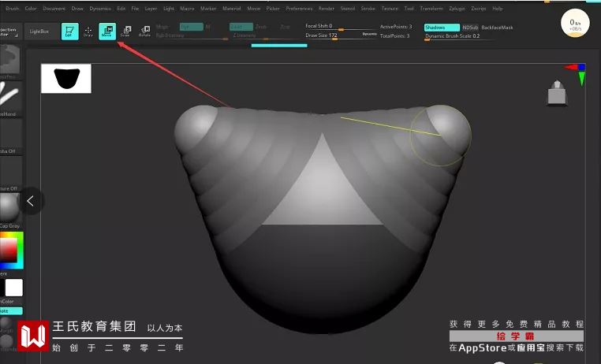Image resolution: width=601 pixels, height=364 pixels.
Task: Open the LightBox browser button
Action: coord(41,32)
